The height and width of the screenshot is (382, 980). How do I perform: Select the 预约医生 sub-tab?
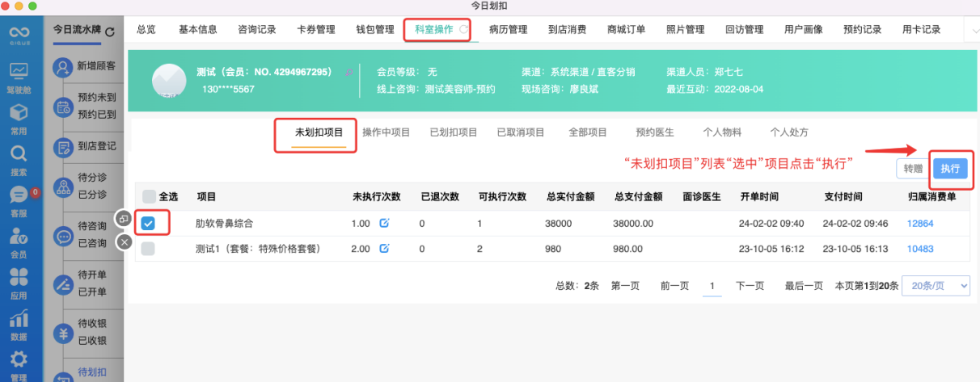click(655, 132)
